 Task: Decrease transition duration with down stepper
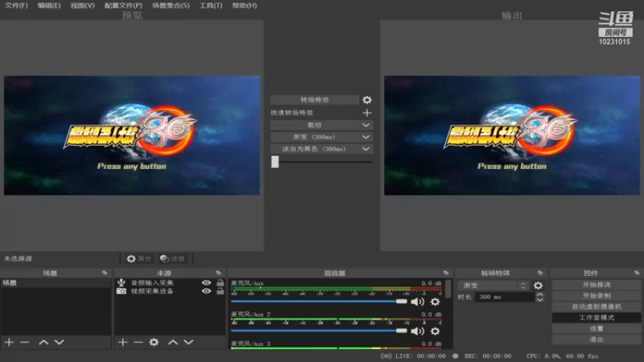pos(540,299)
